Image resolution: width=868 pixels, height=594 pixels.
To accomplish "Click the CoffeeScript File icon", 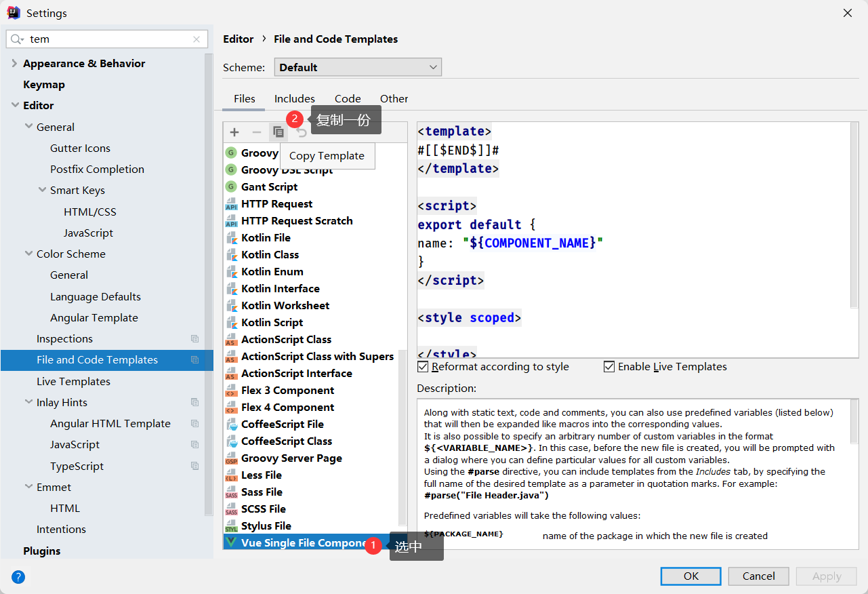I will tap(231, 424).
